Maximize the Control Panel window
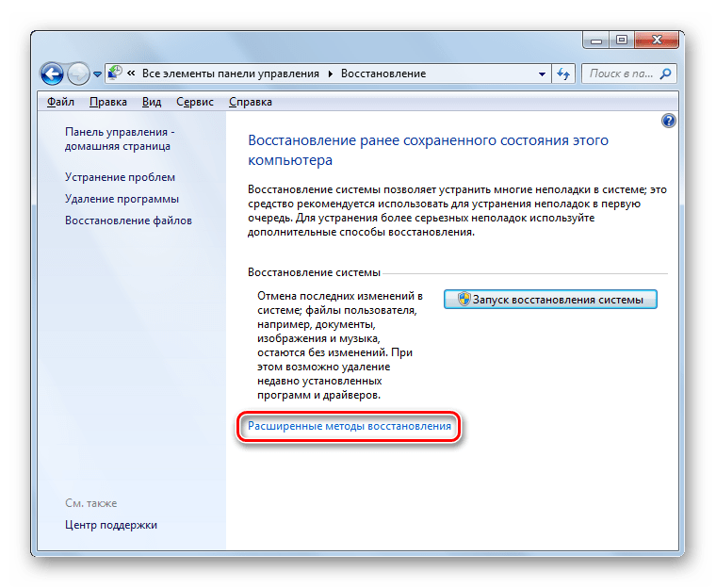This screenshot has height=588, width=716. [x=621, y=41]
